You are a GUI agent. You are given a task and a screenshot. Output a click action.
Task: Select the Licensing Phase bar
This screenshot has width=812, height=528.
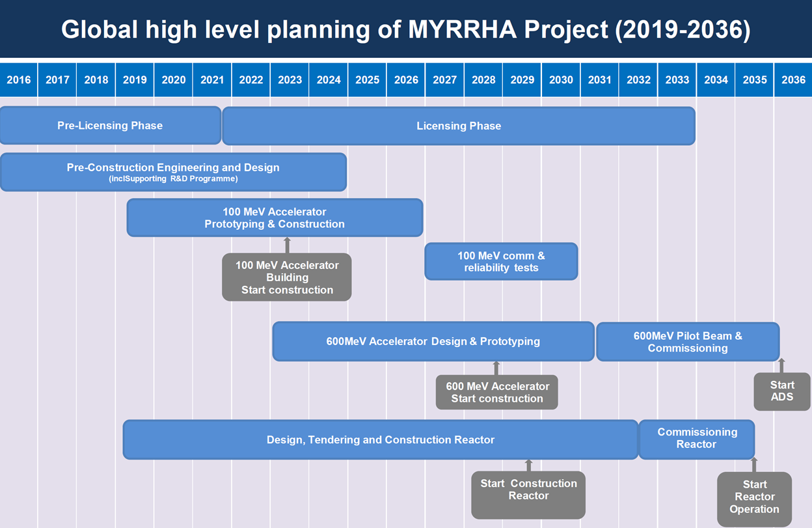[x=459, y=126]
